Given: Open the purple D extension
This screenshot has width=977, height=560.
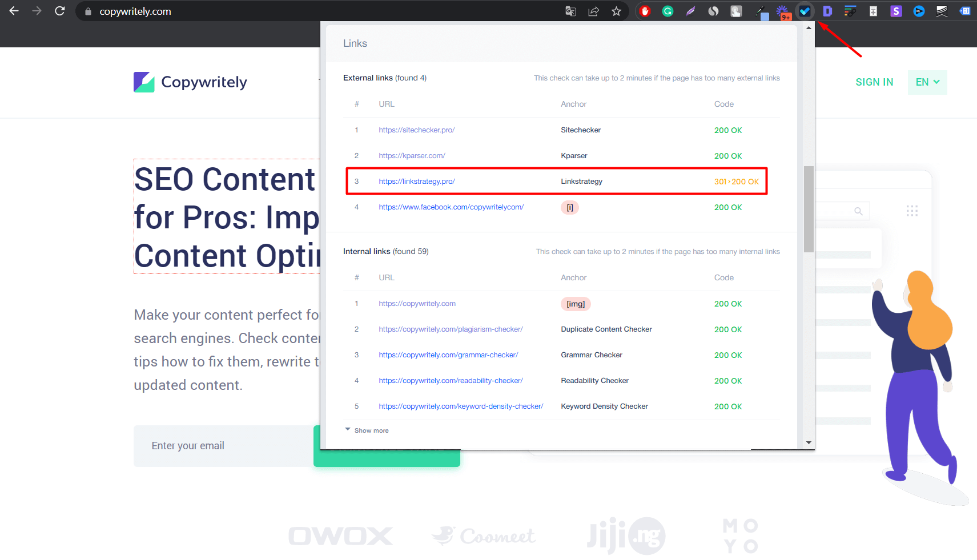Looking at the screenshot, I should pyautogui.click(x=827, y=11).
